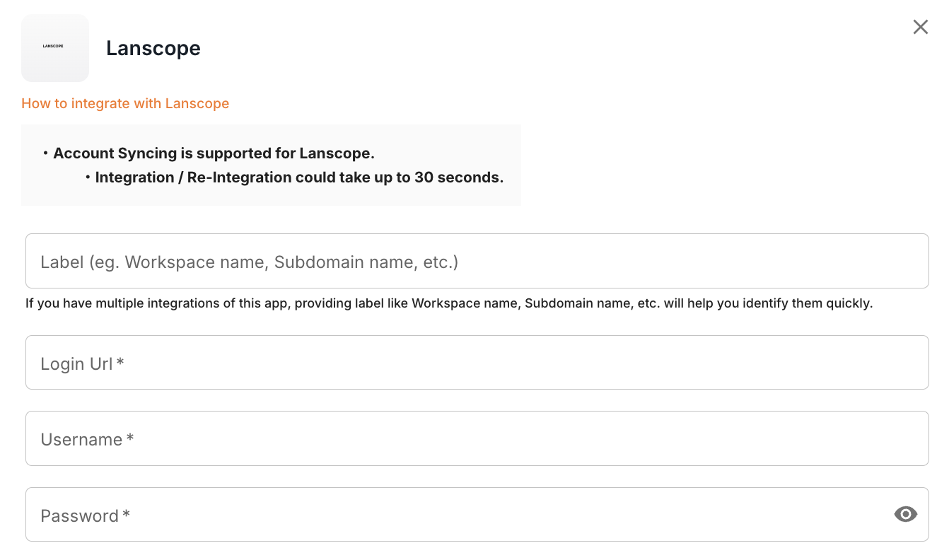Click into the Login Url field
The width and height of the screenshot is (949, 560).
coord(477,362)
